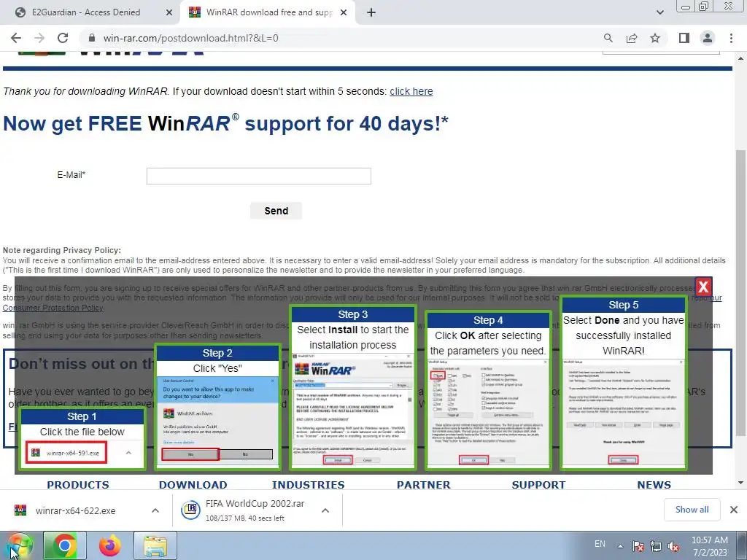This screenshot has width=747, height=560.
Task: Open the Chrome profile avatar menu
Action: (x=708, y=38)
